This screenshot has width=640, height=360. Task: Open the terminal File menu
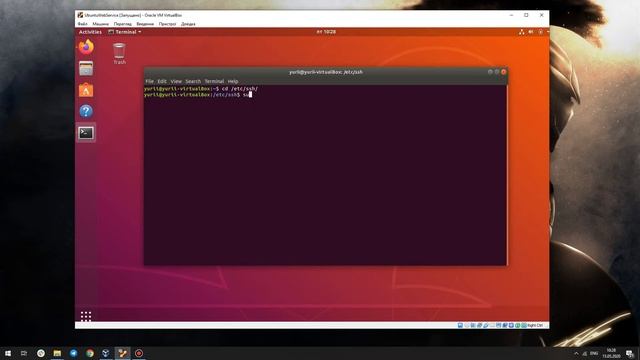[x=149, y=81]
